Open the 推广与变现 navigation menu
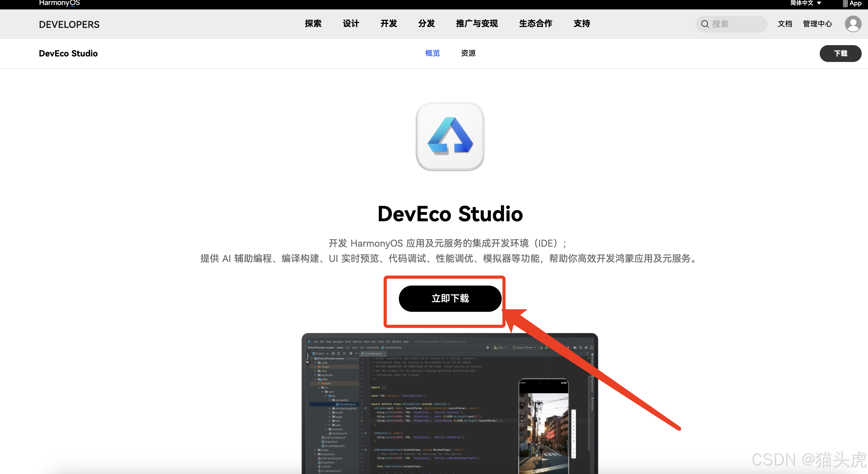Screen dimensions: 868x474 477,24
